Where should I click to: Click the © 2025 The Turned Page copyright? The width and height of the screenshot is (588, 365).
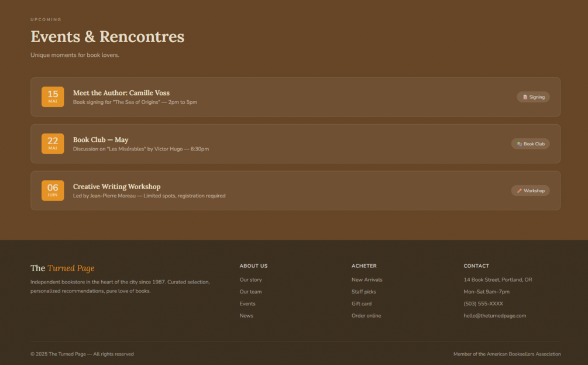(x=82, y=354)
